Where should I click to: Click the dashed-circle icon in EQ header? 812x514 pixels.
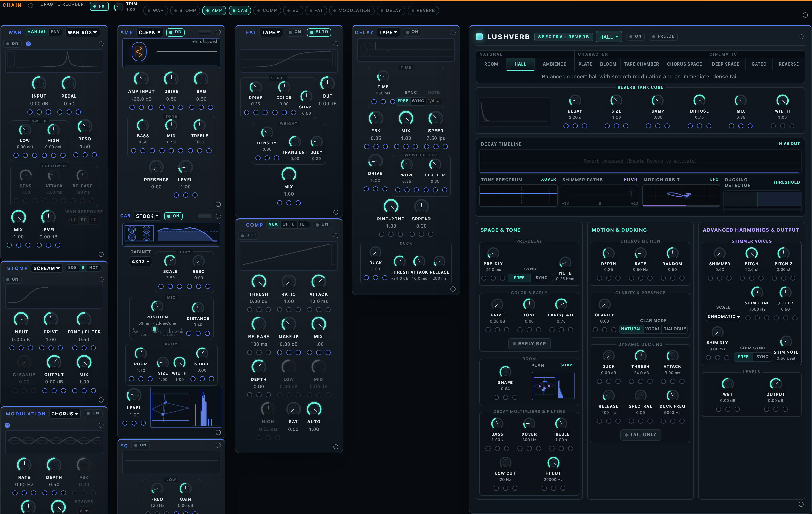pyautogui.click(x=218, y=445)
